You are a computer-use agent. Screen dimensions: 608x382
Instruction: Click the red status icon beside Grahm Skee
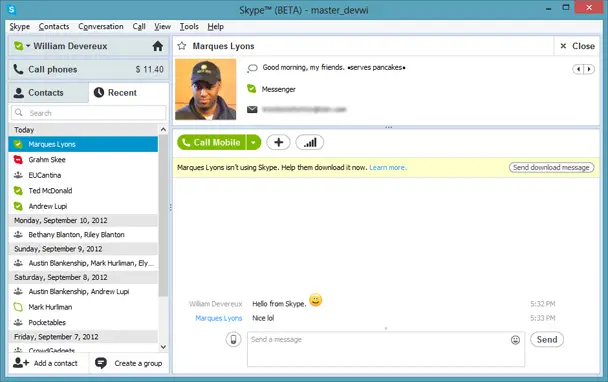(x=18, y=159)
